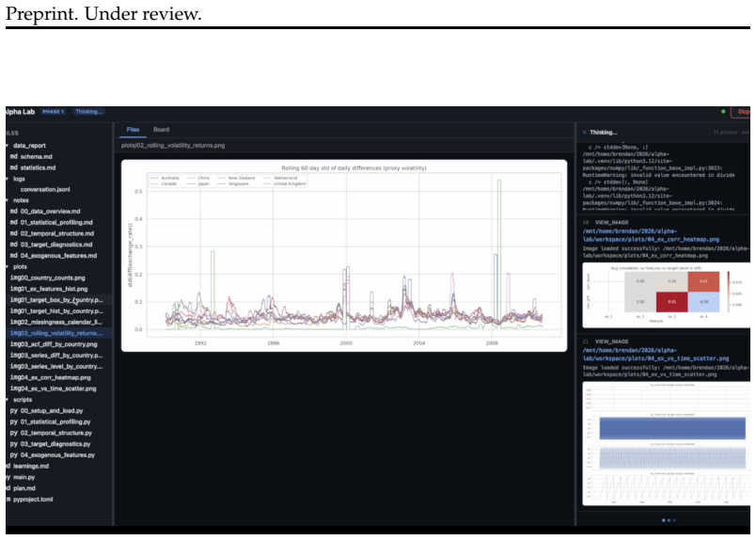Open 03_acf_diff_by_country.png file

tap(54, 344)
